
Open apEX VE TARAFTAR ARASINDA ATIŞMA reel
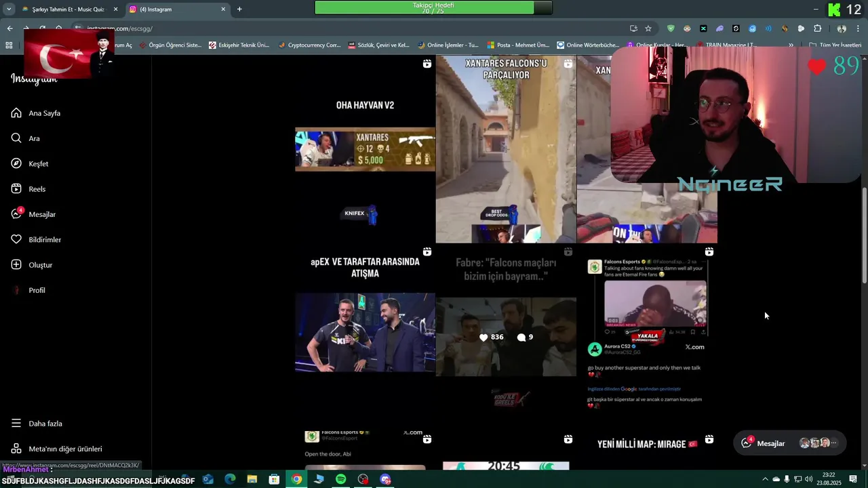pos(365,337)
